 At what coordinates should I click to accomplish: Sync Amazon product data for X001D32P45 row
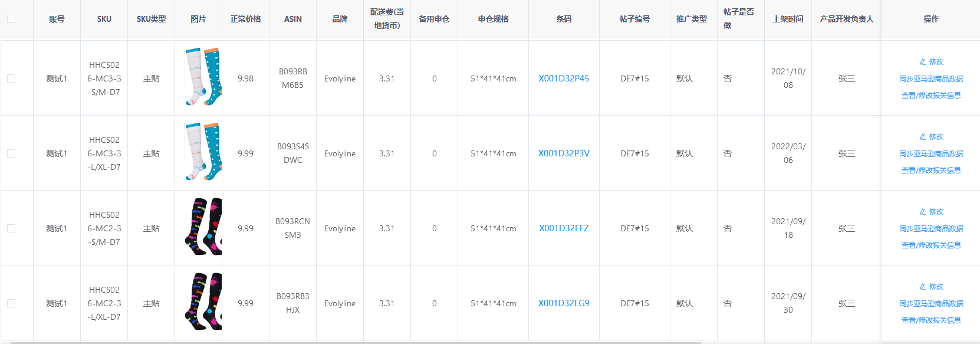931,79
